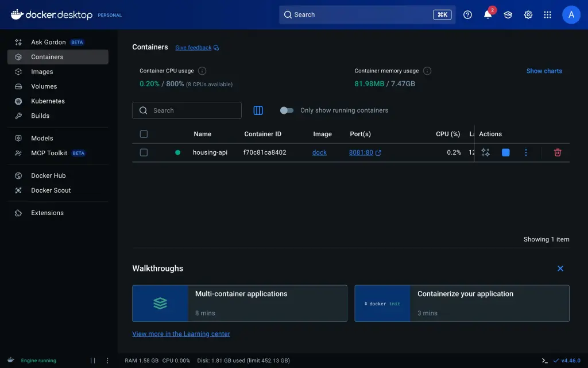Image resolution: width=588 pixels, height=368 pixels.
Task: Sort by Image column header
Action: (x=323, y=134)
